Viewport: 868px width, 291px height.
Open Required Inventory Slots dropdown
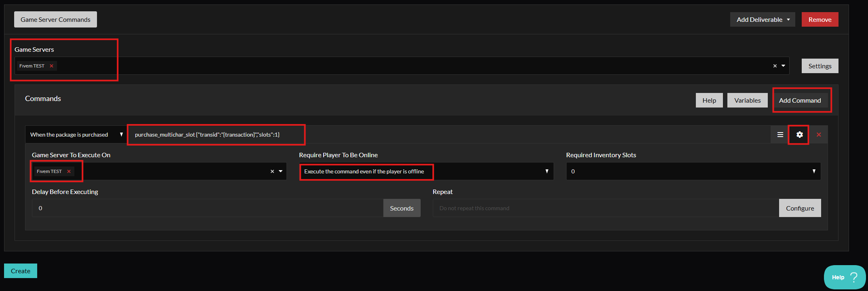click(x=693, y=171)
